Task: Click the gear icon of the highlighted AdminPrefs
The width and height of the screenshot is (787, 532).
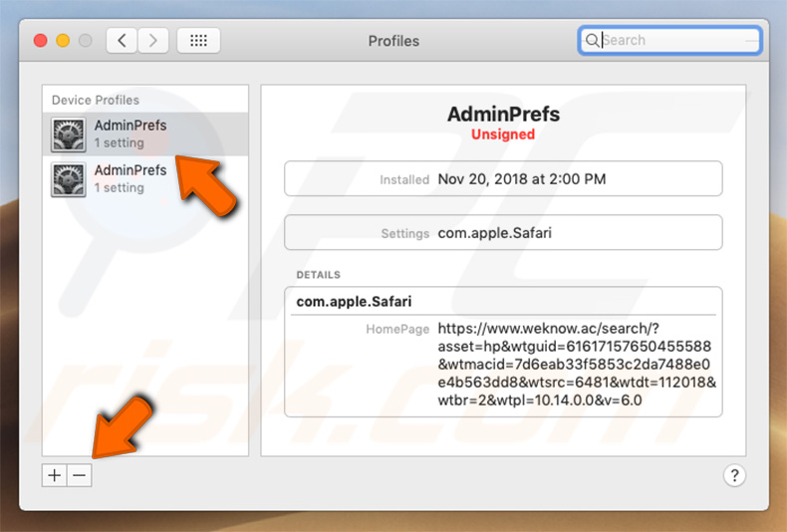Action: pyautogui.click(x=69, y=134)
